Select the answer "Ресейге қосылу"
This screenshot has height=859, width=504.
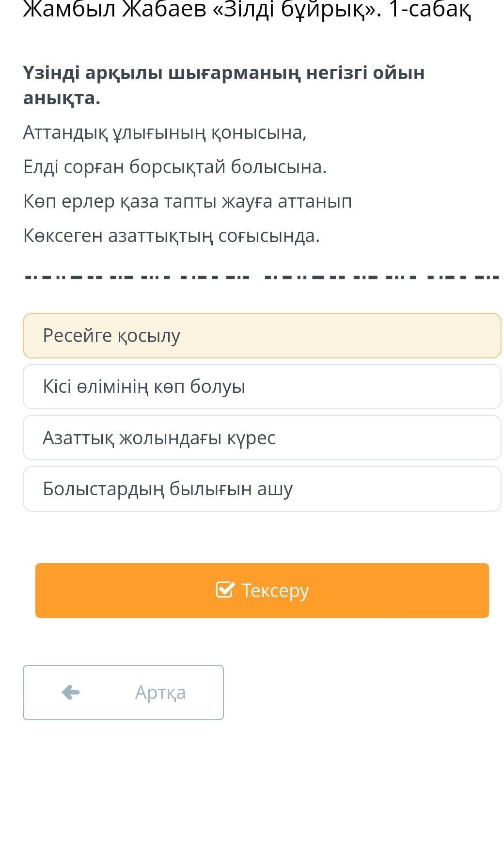(262, 336)
